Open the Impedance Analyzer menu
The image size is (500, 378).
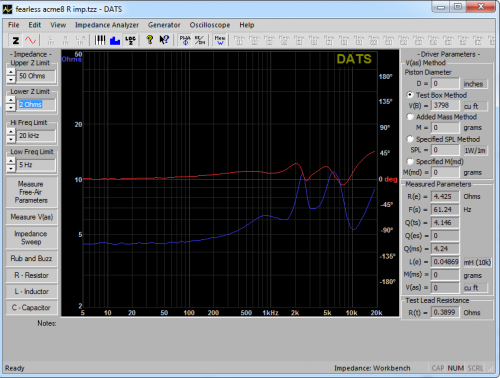tap(107, 25)
